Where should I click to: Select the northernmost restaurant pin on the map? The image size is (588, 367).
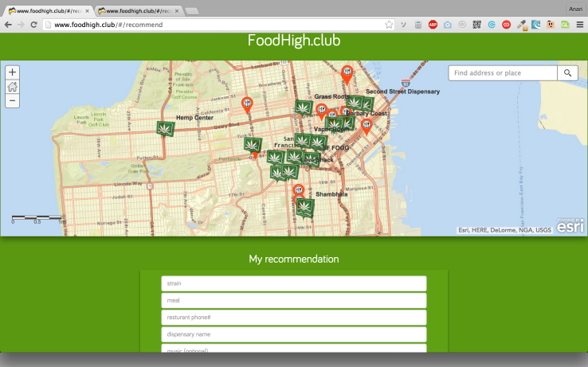tap(347, 75)
